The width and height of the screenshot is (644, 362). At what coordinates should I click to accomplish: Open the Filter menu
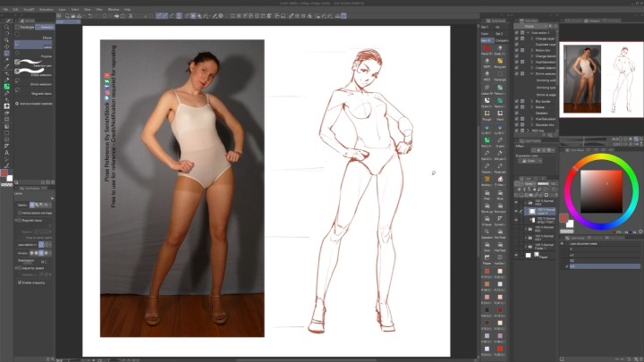click(99, 9)
